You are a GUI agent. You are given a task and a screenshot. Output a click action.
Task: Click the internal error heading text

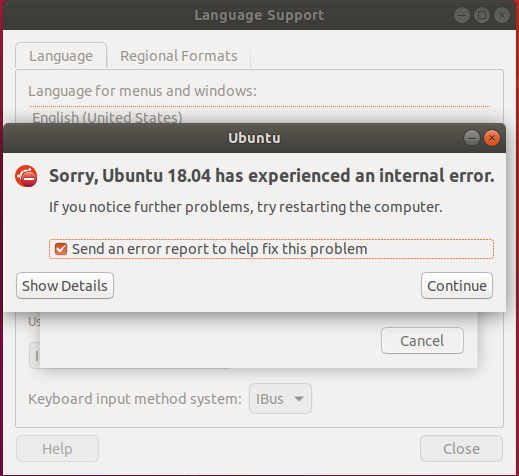pos(272,176)
